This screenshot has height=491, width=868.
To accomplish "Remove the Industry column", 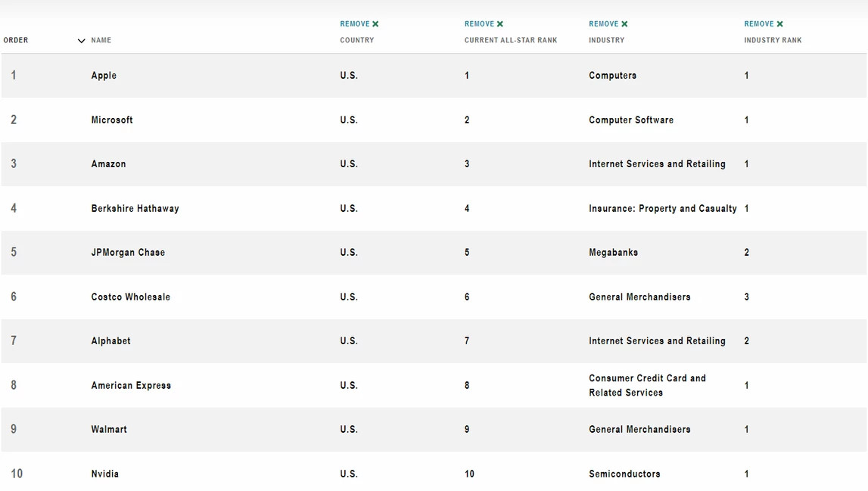I will point(608,23).
